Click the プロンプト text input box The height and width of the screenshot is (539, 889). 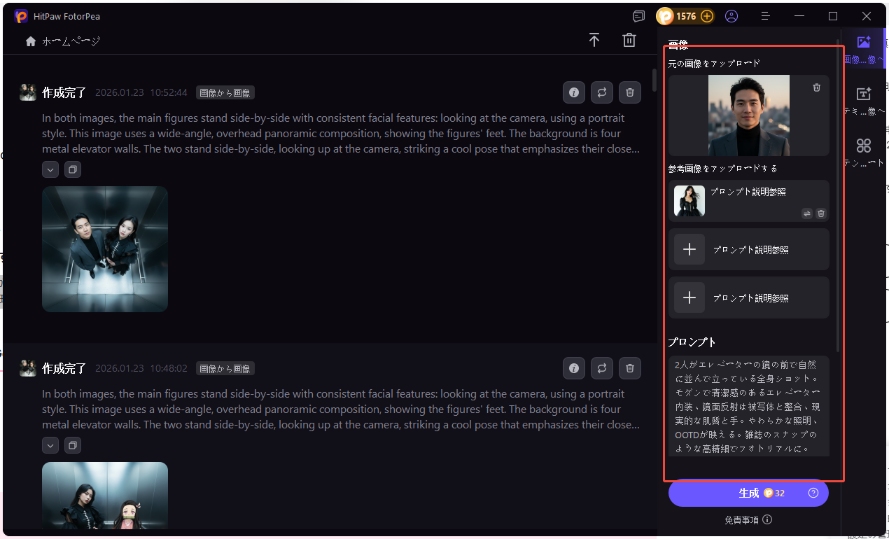(x=750, y=407)
